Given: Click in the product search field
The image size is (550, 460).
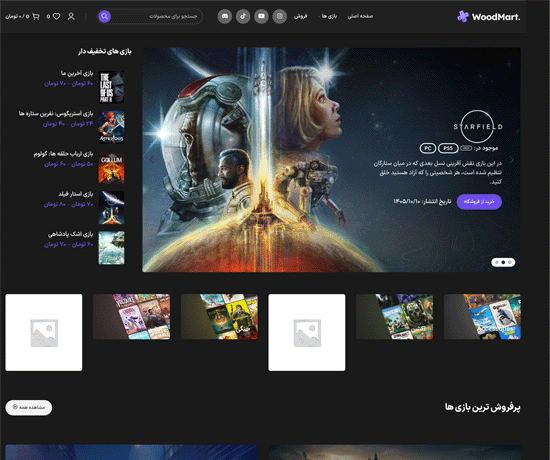Looking at the screenshot, I should pos(156,16).
